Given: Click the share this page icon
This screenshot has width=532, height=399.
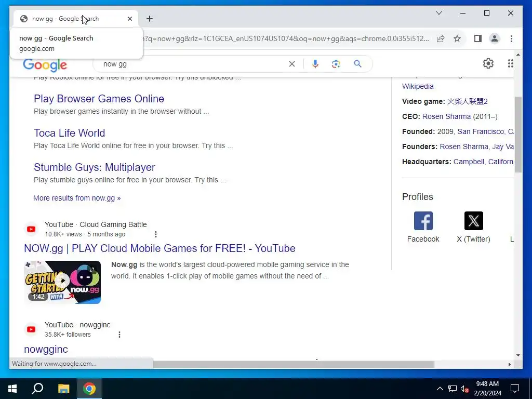Looking at the screenshot, I should [x=441, y=38].
